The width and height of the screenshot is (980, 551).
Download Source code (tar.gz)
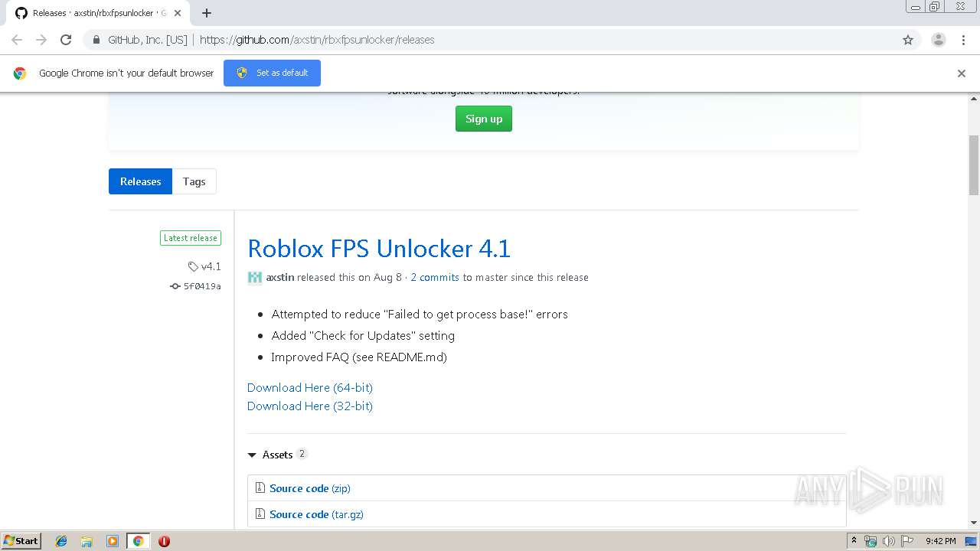tap(316, 514)
